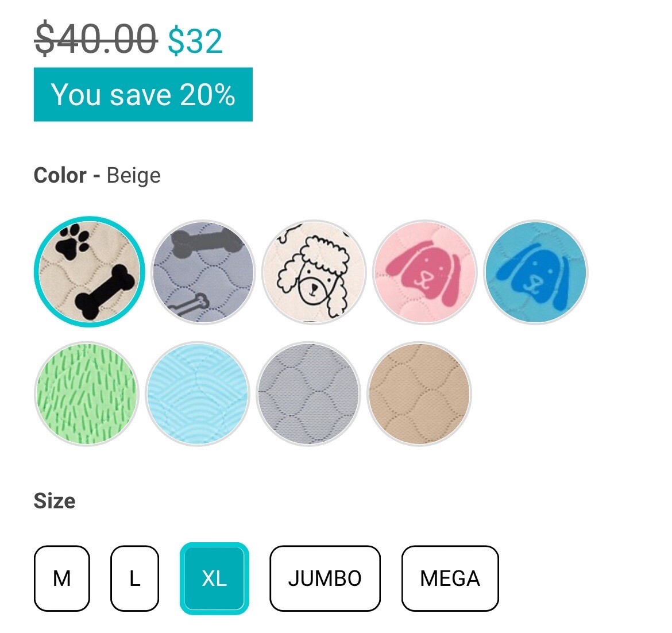The height and width of the screenshot is (633, 672).
Task: Pick the green grass pattern swatch
Action: click(x=87, y=393)
